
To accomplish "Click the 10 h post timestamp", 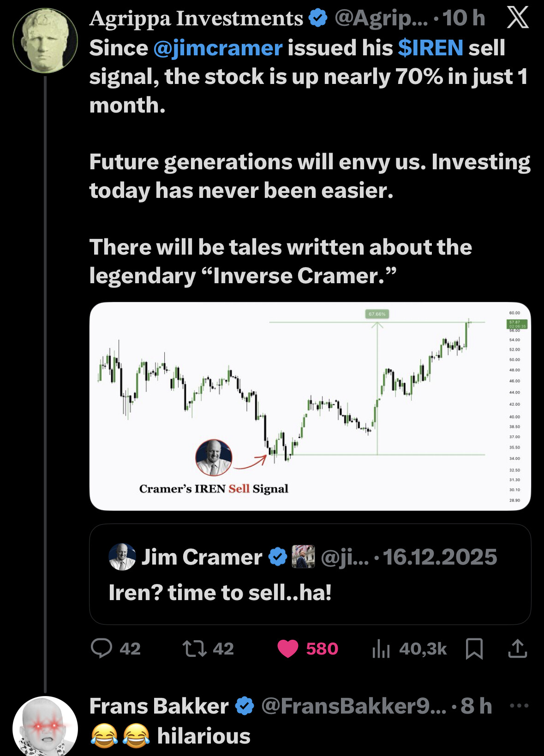I will 464,18.
